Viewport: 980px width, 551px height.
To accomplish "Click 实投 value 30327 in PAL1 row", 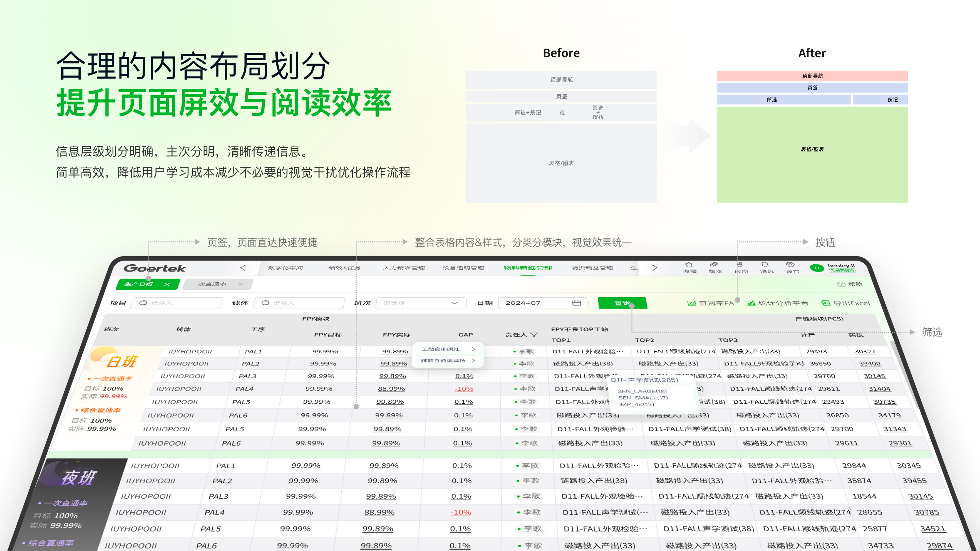I will coord(865,351).
